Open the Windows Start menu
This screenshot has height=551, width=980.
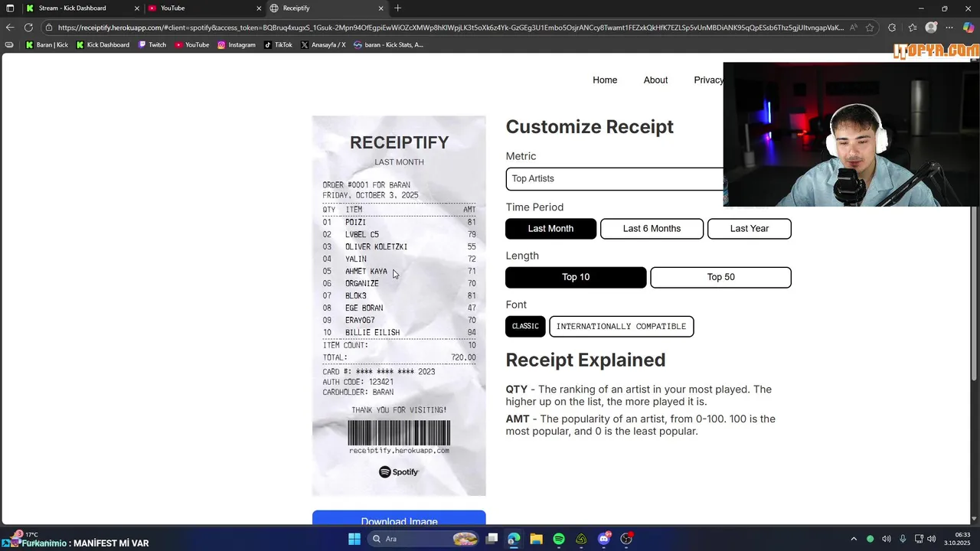point(354,539)
